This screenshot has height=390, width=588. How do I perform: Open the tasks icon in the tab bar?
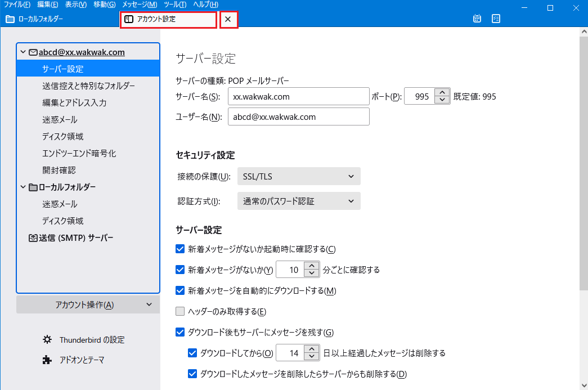(x=496, y=19)
